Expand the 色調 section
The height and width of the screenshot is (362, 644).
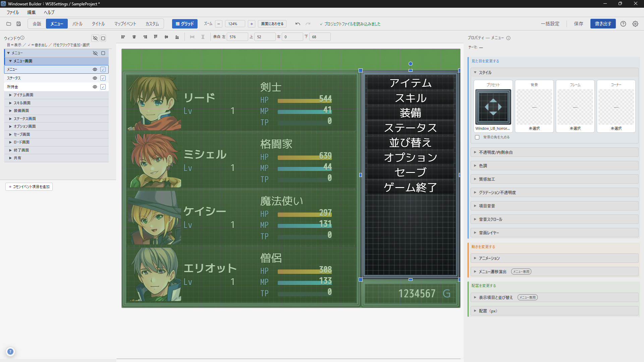pyautogui.click(x=554, y=166)
